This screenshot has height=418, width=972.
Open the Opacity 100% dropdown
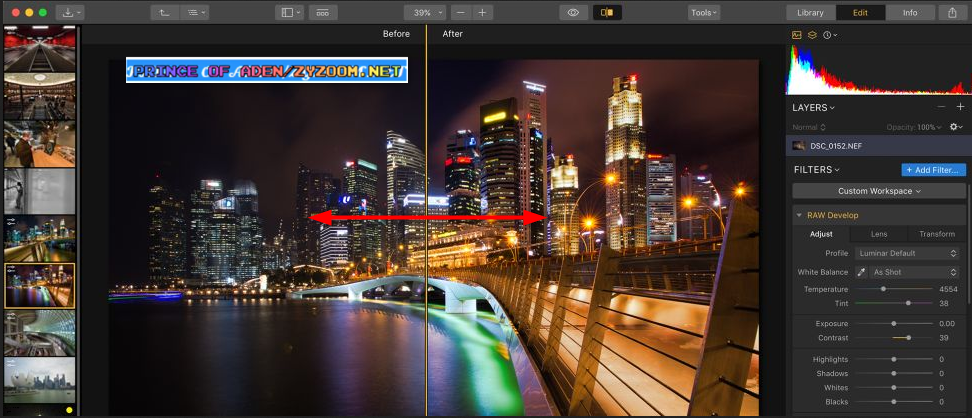(914, 127)
